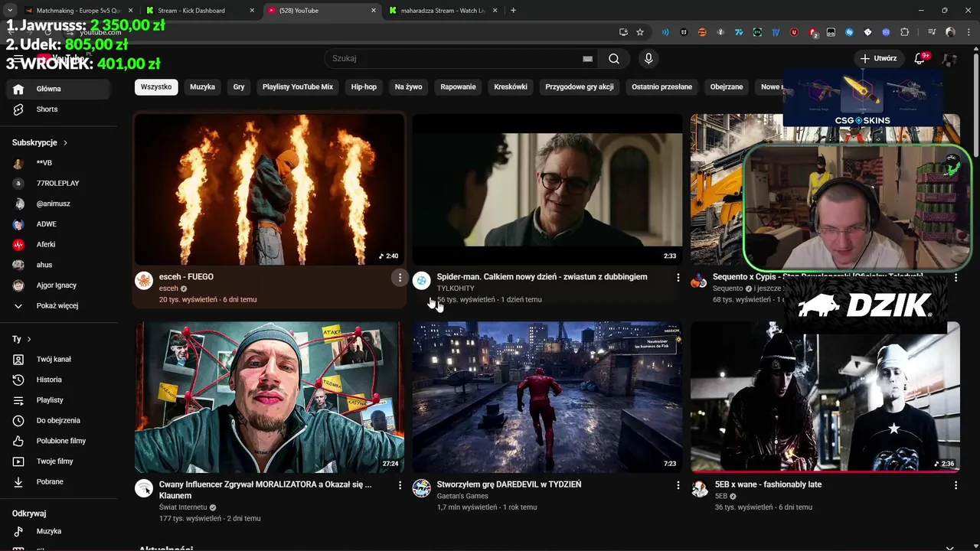The height and width of the screenshot is (551, 980).
Task: Open Stworzyłem grę DAREDEVIL thumbnail
Action: pyautogui.click(x=547, y=396)
